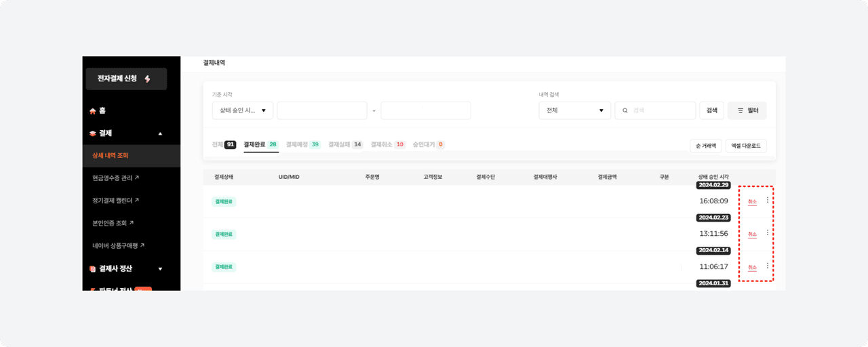Image resolution: width=868 pixels, height=347 pixels.
Task: Open three-dot menu for 13:11:56 payment
Action: (768, 232)
